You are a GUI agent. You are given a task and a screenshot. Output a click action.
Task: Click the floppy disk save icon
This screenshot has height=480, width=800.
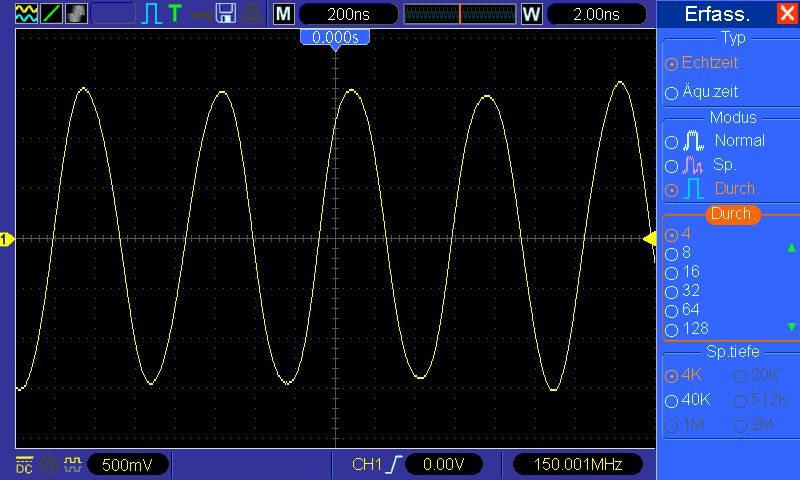226,14
